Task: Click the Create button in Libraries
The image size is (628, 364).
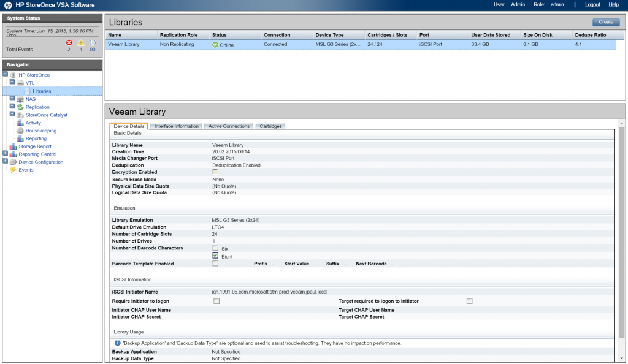Action: click(606, 22)
